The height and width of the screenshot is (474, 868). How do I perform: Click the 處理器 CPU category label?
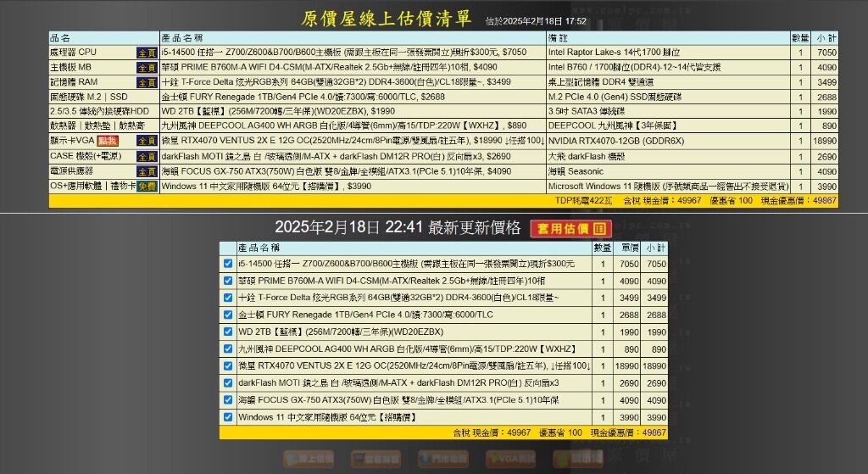73,52
